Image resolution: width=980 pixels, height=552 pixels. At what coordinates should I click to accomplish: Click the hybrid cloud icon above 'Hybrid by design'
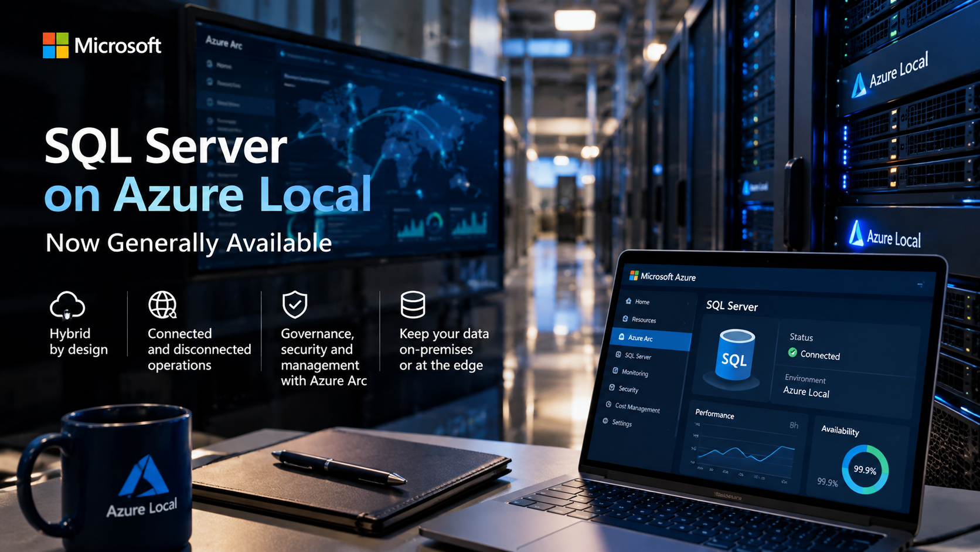tap(67, 305)
